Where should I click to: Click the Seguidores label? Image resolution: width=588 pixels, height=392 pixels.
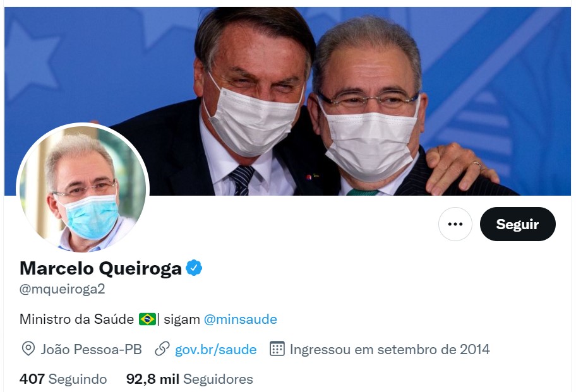tap(218, 379)
